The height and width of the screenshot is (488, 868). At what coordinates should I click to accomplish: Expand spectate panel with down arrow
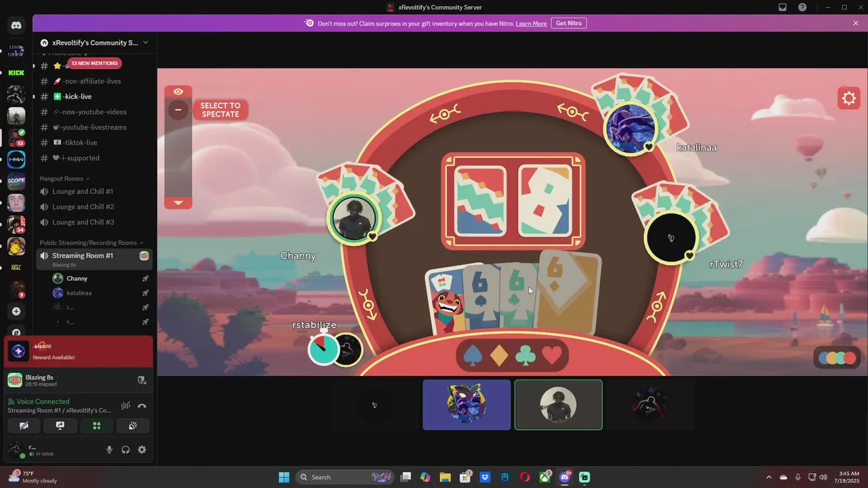coord(178,202)
